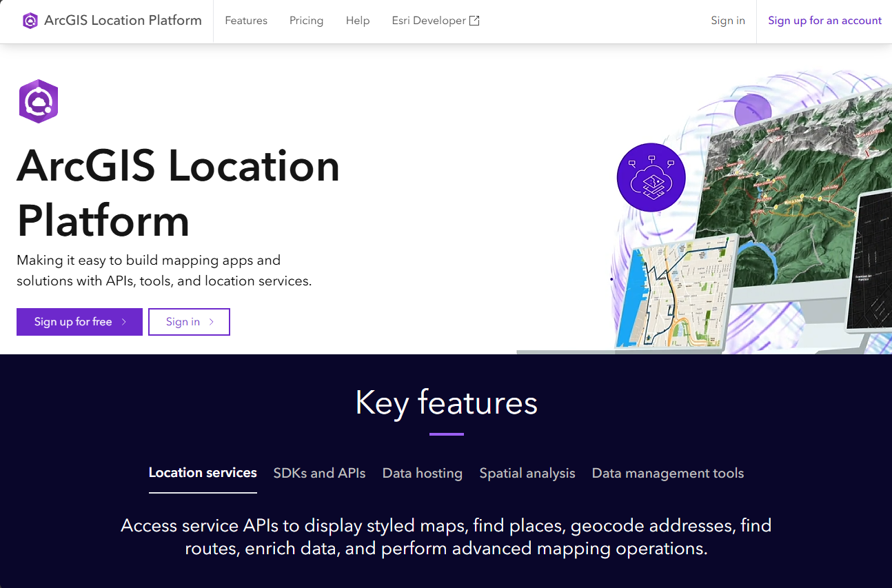Click the chevron arrow in hero Sign in button
Viewport: 892px width, 588px height.
tap(212, 322)
